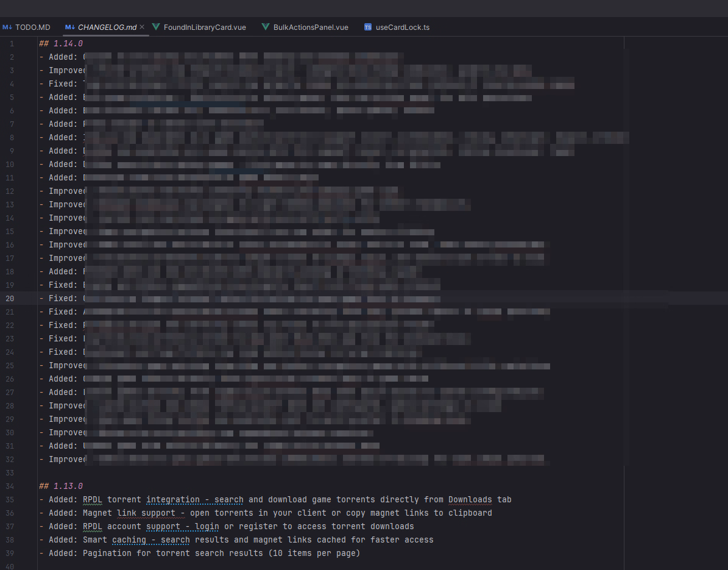728x570 pixels.
Task: Click line number 34 in the gutter
Action: (10, 486)
